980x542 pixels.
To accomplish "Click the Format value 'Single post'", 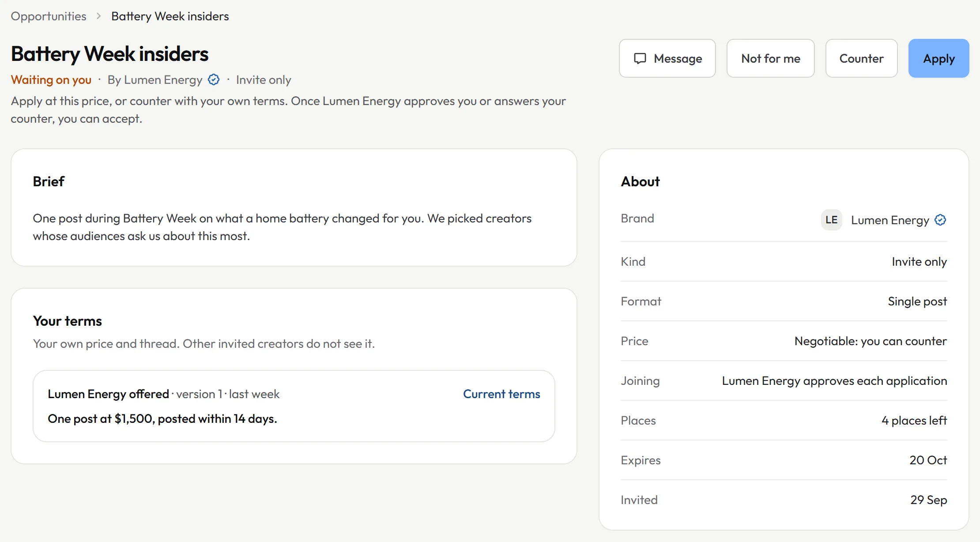I will [x=917, y=301].
